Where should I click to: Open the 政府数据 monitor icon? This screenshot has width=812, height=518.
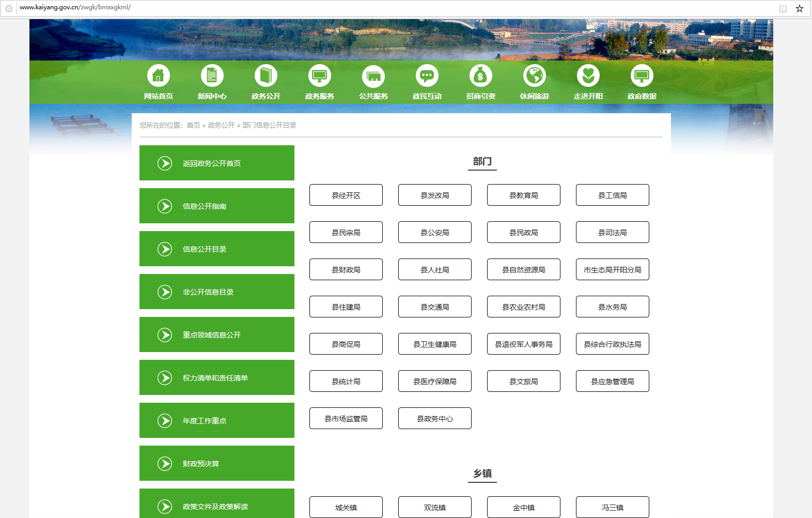point(642,76)
